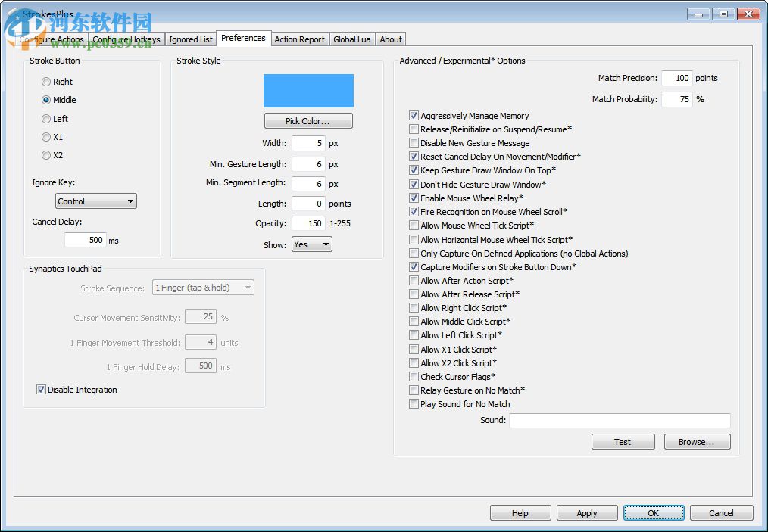
Task: Click the Match Precision input field
Action: pos(677,78)
